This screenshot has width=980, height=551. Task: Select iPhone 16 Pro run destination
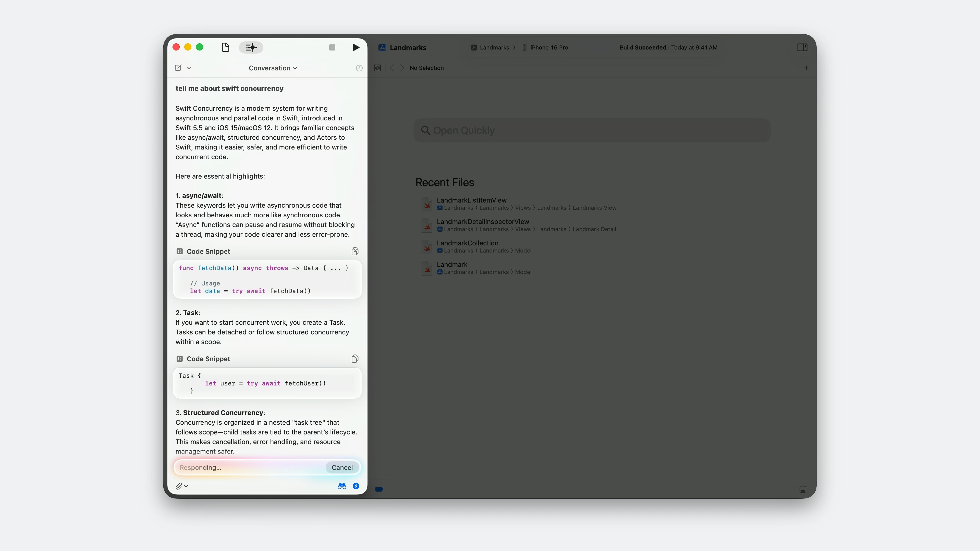coord(548,47)
